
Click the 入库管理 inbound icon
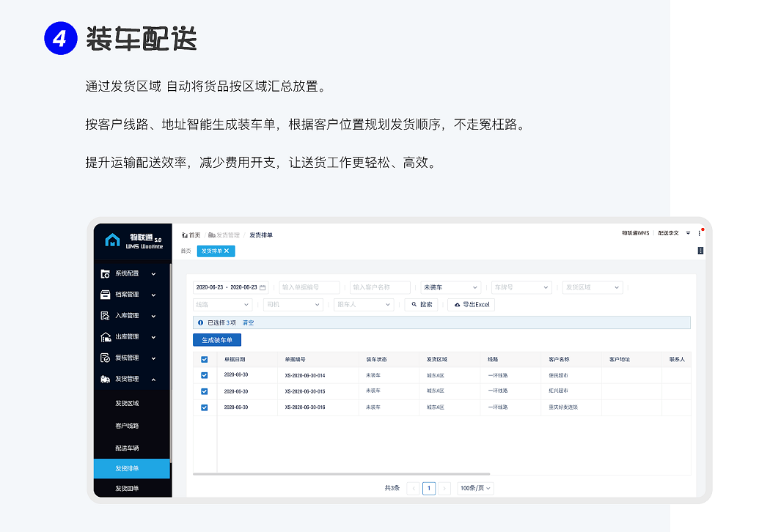105,316
